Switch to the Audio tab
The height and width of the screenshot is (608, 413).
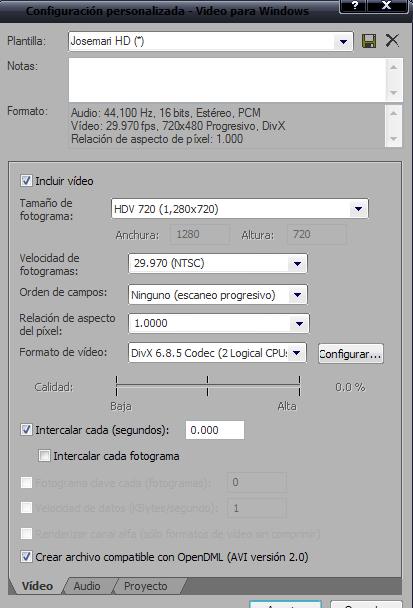pos(87,586)
